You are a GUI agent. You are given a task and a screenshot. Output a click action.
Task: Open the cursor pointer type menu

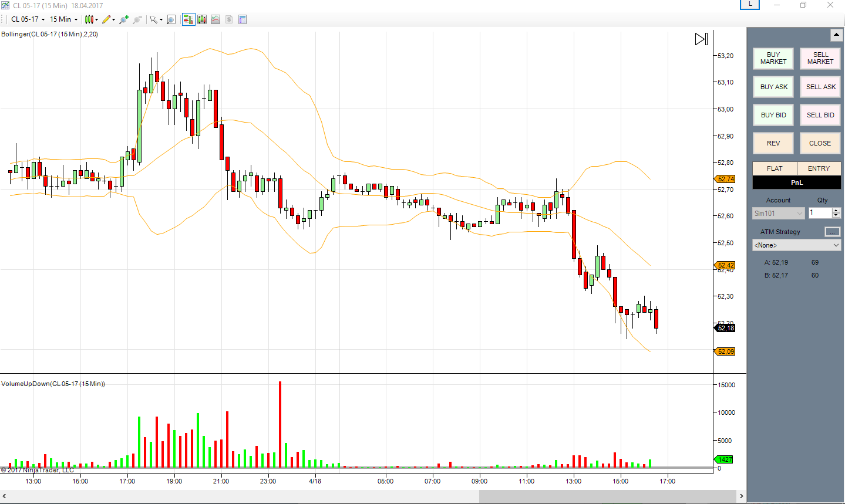click(x=156, y=19)
